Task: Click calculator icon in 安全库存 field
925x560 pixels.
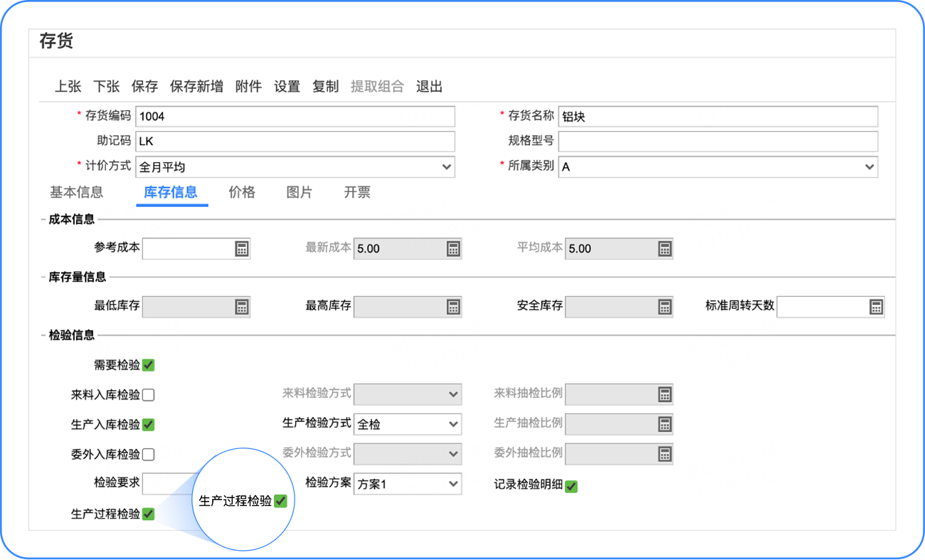Action: [664, 307]
